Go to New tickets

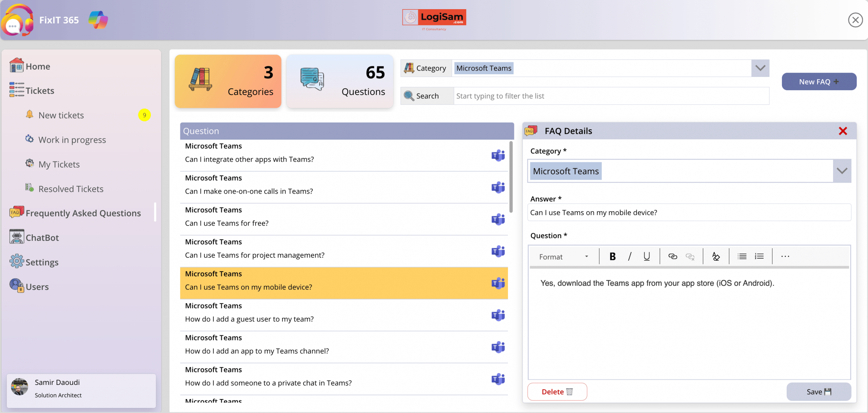click(x=61, y=115)
